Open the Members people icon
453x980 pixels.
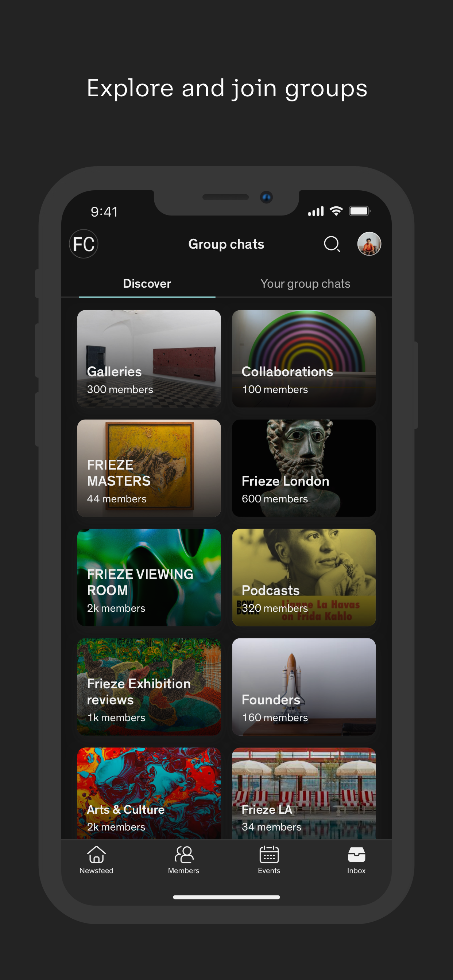(184, 855)
